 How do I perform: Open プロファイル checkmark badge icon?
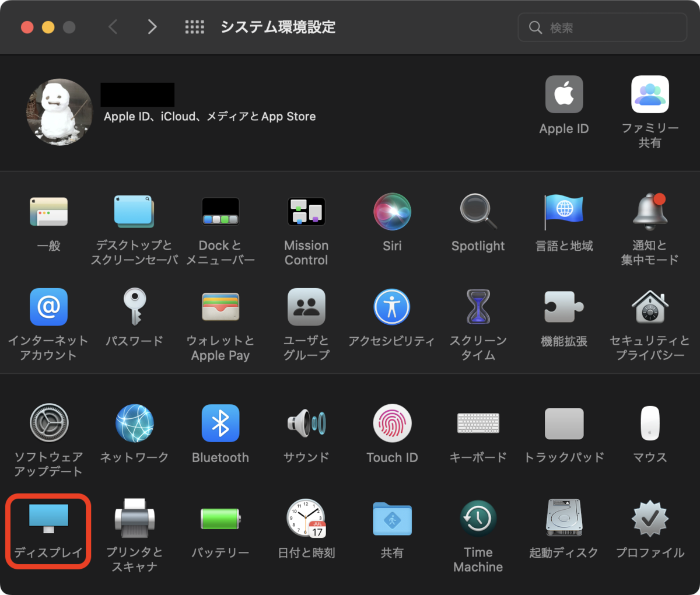650,519
